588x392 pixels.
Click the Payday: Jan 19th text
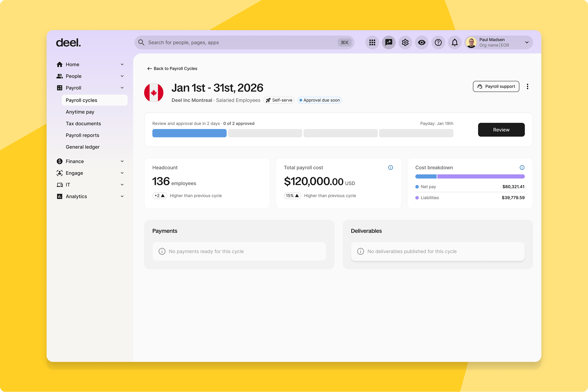click(x=437, y=124)
